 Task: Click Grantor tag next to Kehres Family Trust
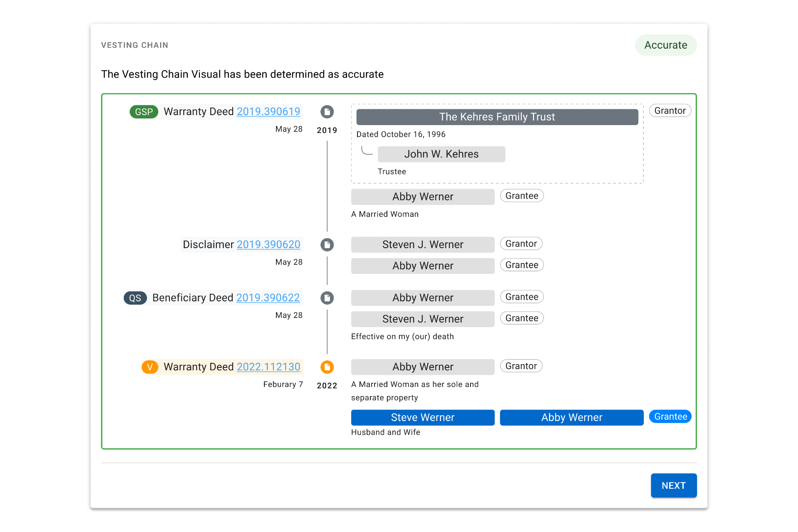670,111
